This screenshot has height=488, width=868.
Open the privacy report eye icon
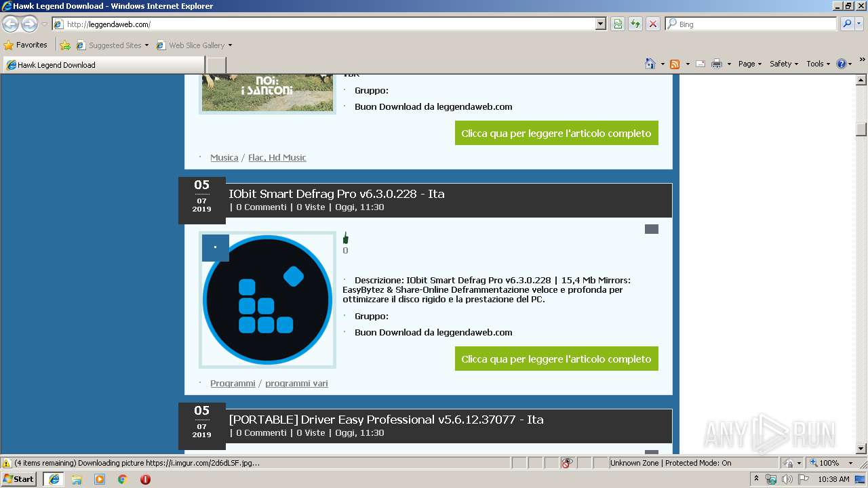click(x=567, y=463)
